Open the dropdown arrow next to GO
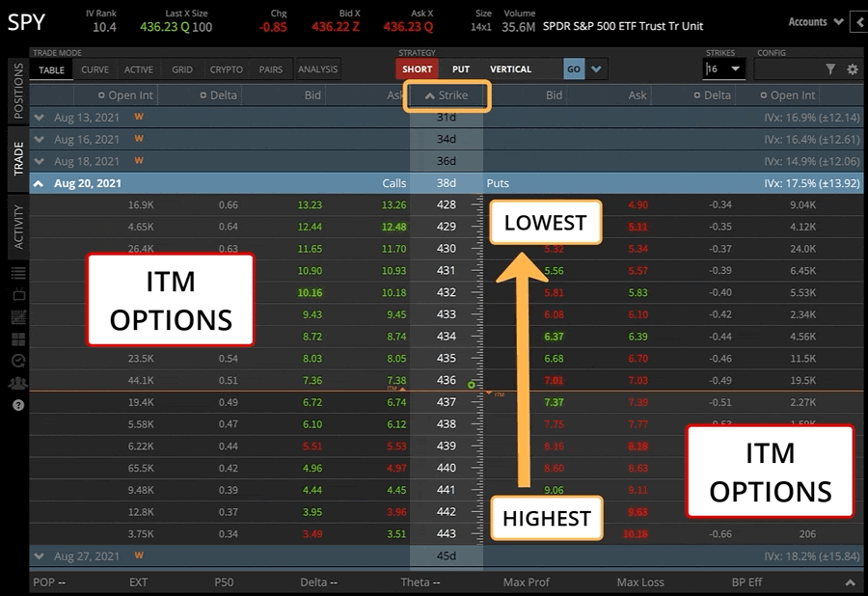The image size is (868, 596). [596, 68]
